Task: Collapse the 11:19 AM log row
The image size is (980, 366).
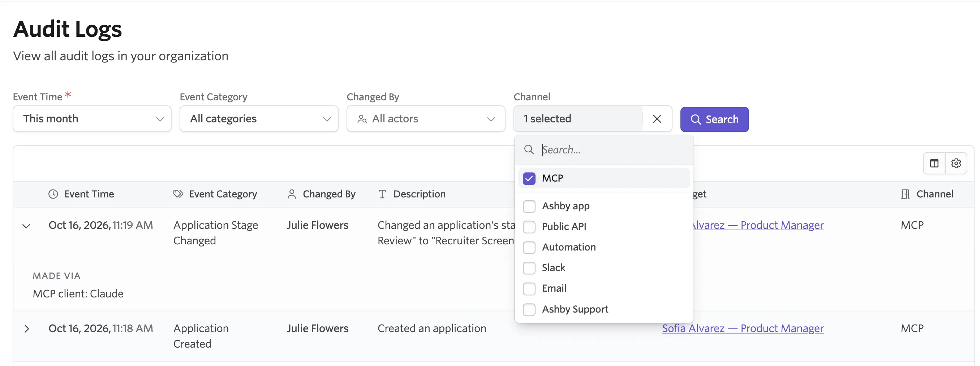Action: [26, 226]
